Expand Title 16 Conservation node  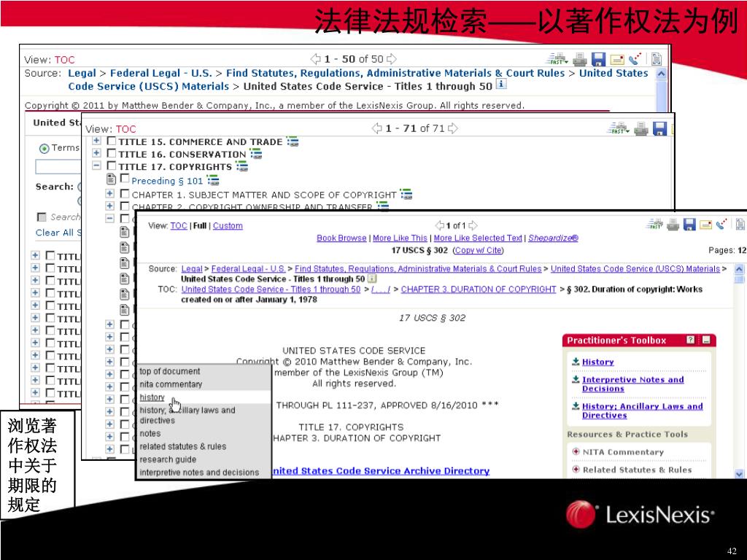tap(96, 153)
